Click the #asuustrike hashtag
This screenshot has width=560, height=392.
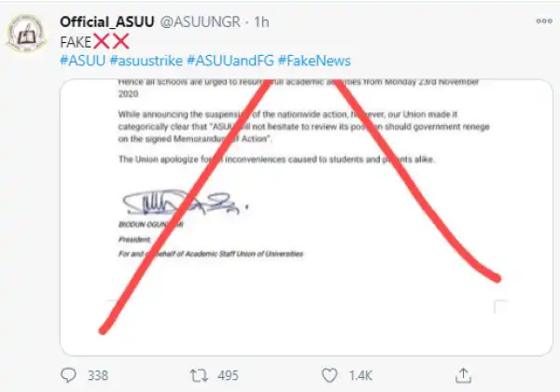[x=147, y=61]
